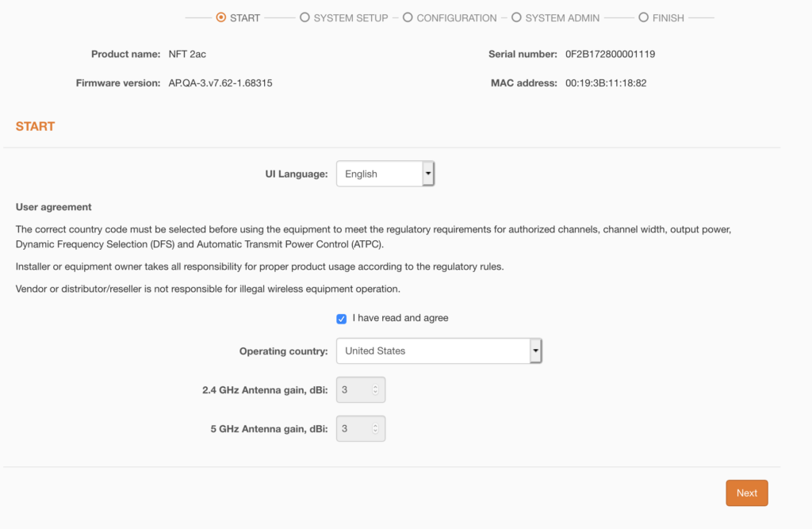The width and height of the screenshot is (812, 529).
Task: Open the UI Language selector
Action: tap(385, 174)
